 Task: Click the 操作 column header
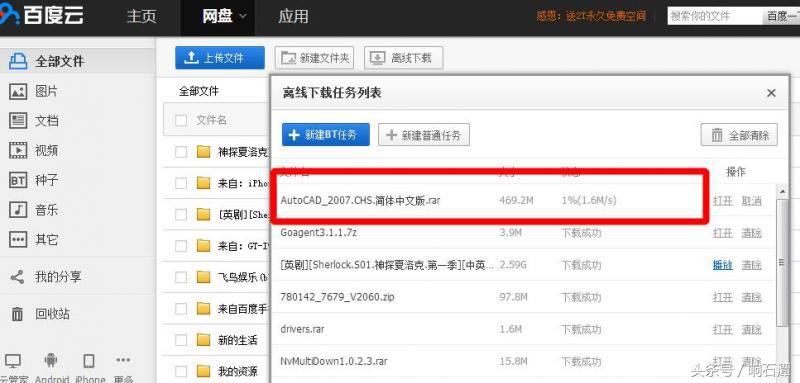tap(736, 172)
